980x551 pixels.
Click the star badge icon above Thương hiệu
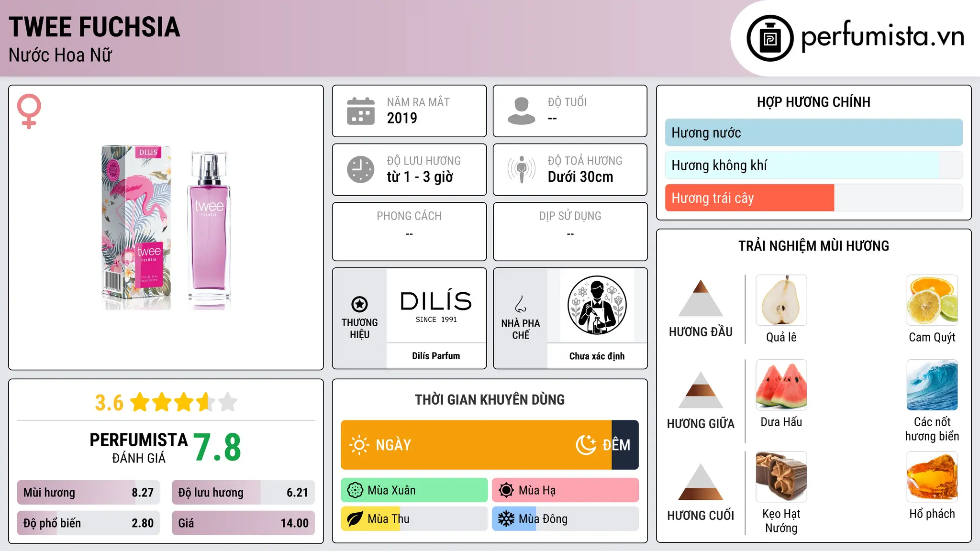[359, 304]
